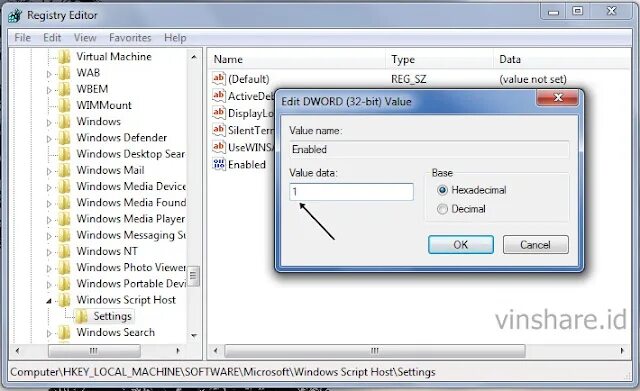Click the WIMMount folder icon
Viewport: 640px width, 391px height.
[64, 105]
